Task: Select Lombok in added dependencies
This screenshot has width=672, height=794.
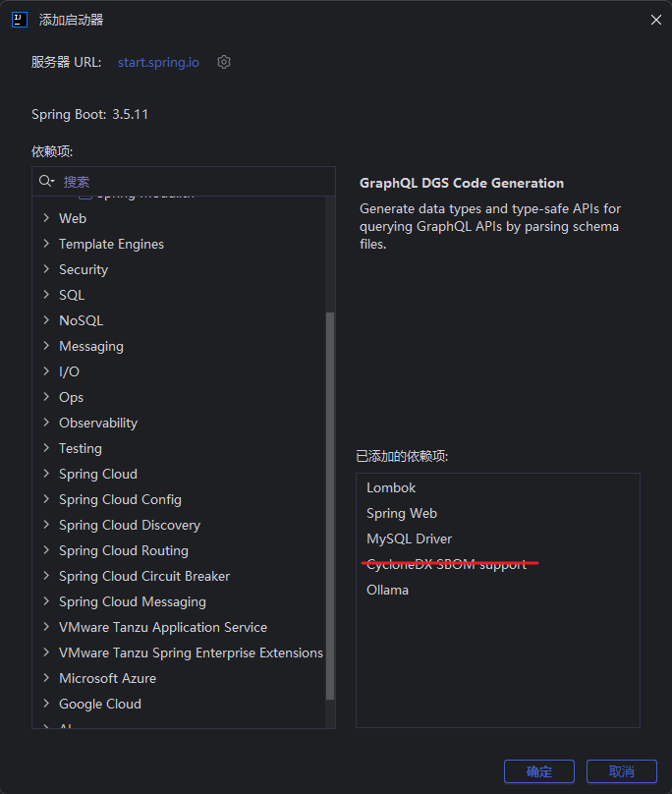Action: pyautogui.click(x=391, y=487)
